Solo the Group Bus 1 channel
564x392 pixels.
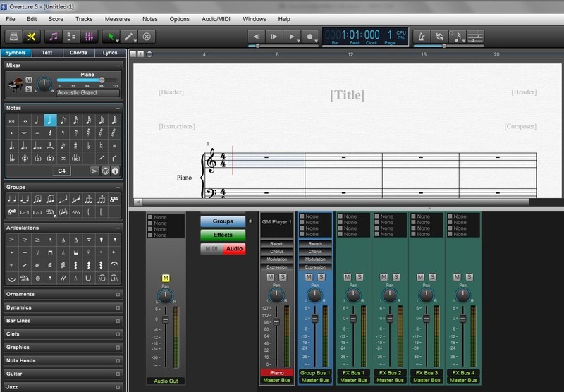[x=321, y=277]
